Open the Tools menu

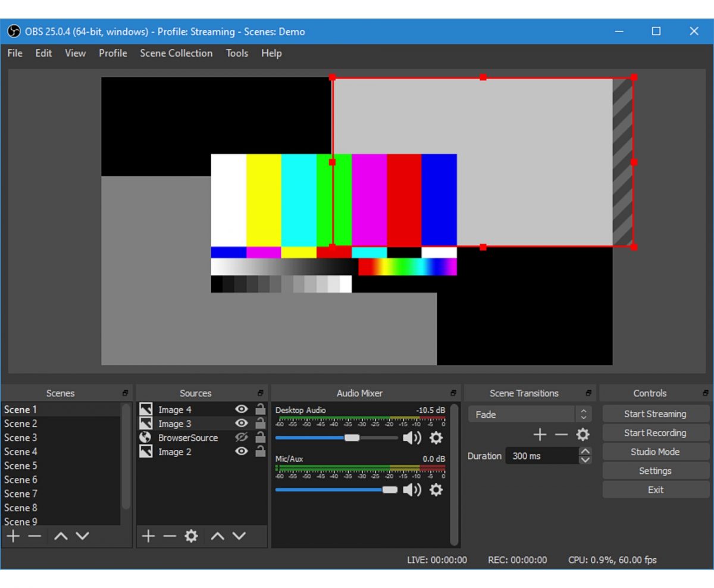[x=237, y=53]
